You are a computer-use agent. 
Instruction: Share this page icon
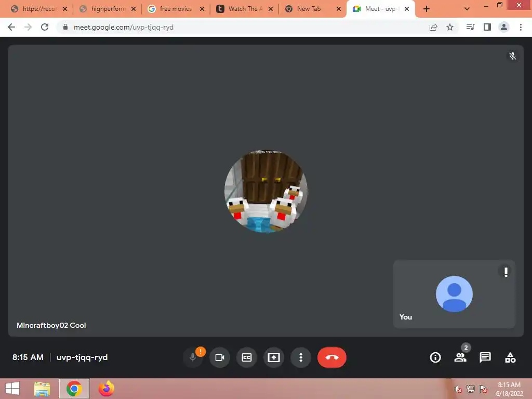433,27
